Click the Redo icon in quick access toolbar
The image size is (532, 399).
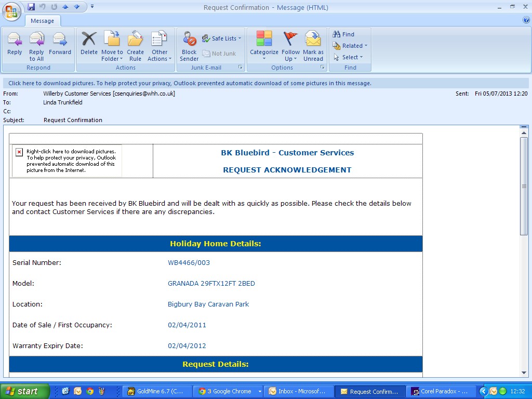54,7
